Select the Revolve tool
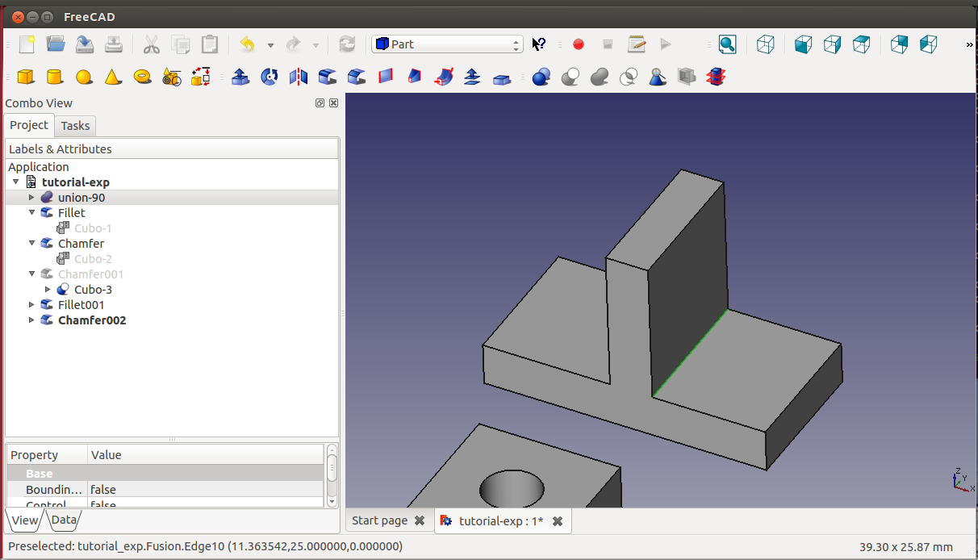 click(270, 77)
